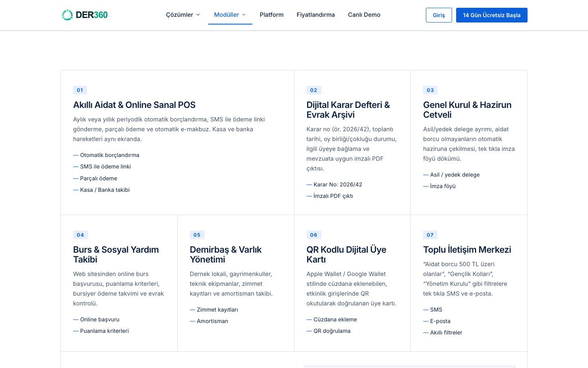Click the 06 number badge

coord(314,235)
